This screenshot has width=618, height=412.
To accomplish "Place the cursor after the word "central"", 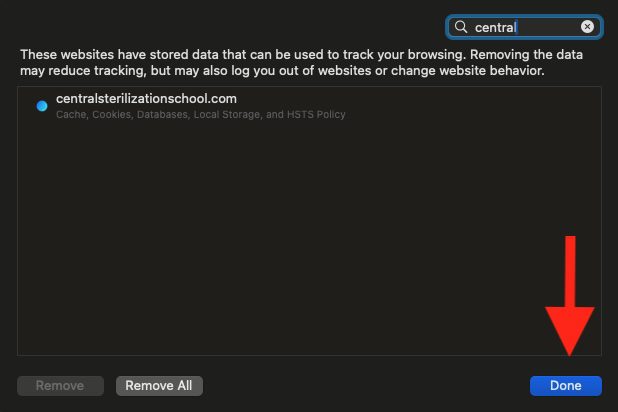I will [x=517, y=27].
